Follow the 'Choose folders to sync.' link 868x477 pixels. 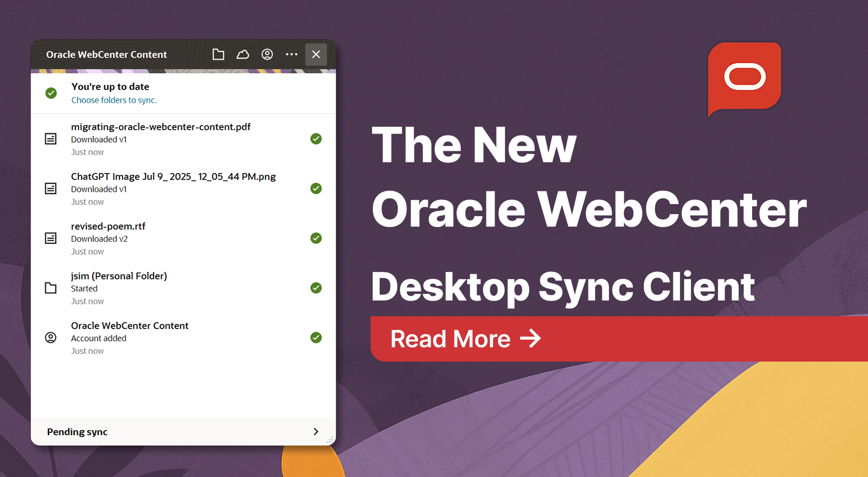coord(114,100)
